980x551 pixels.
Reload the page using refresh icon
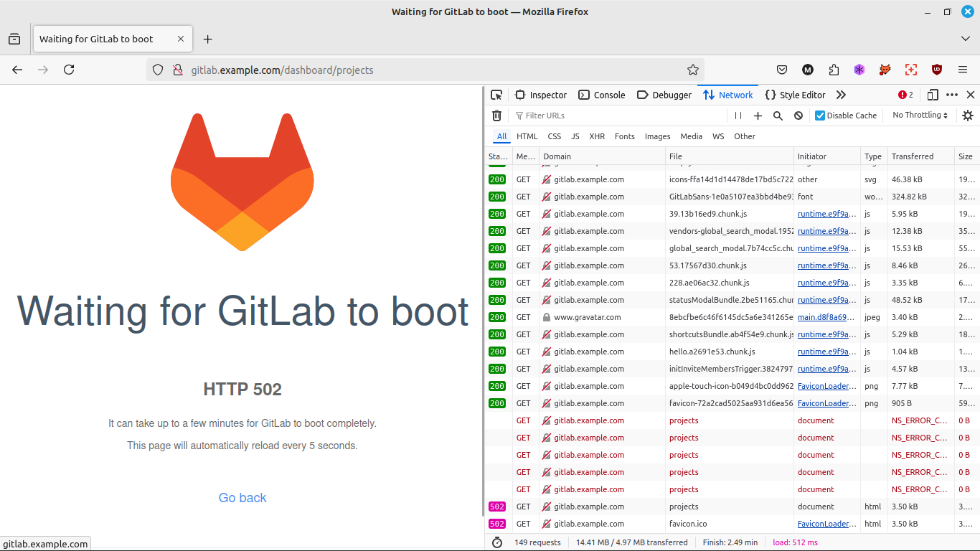point(69,70)
